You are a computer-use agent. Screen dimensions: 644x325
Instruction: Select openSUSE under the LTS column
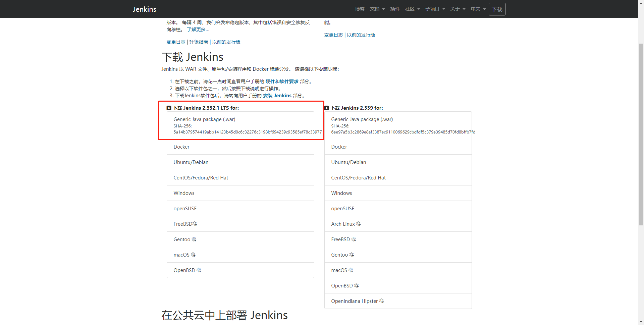(x=240, y=209)
